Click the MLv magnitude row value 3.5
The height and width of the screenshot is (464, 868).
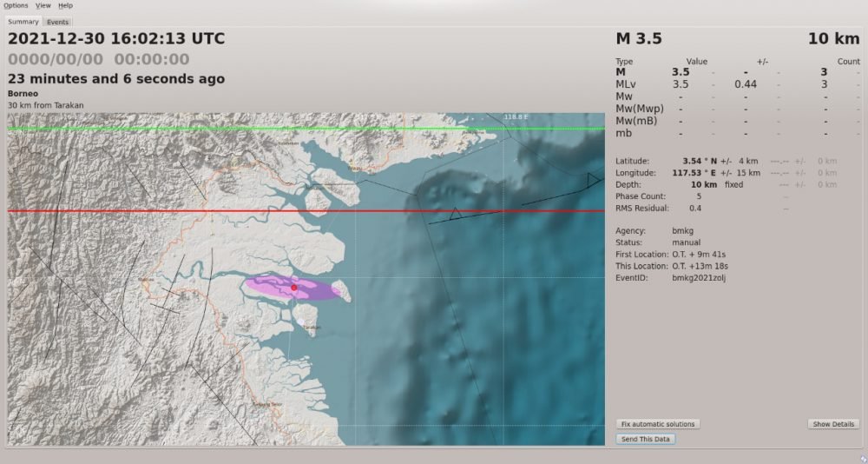coord(681,84)
